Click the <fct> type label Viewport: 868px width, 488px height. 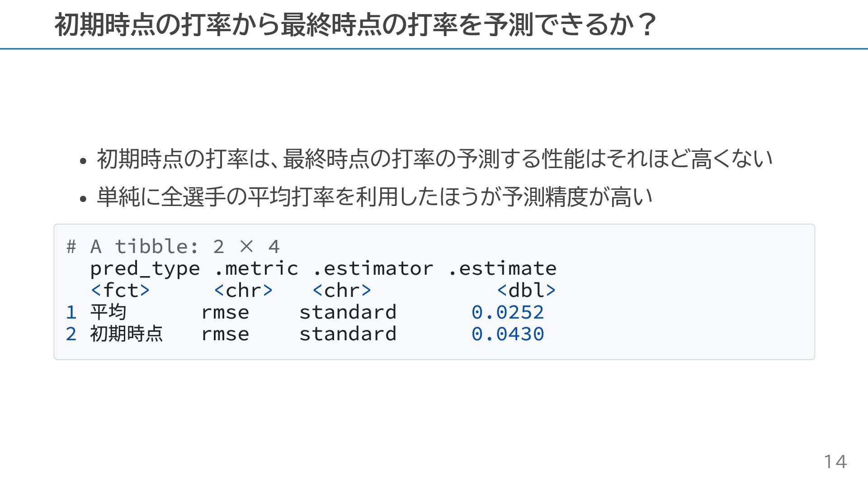pyautogui.click(x=120, y=290)
